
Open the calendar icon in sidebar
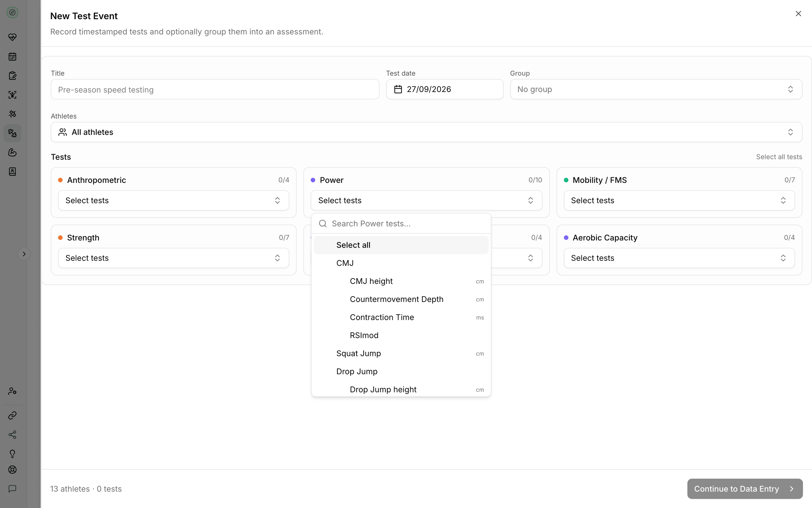pyautogui.click(x=12, y=56)
